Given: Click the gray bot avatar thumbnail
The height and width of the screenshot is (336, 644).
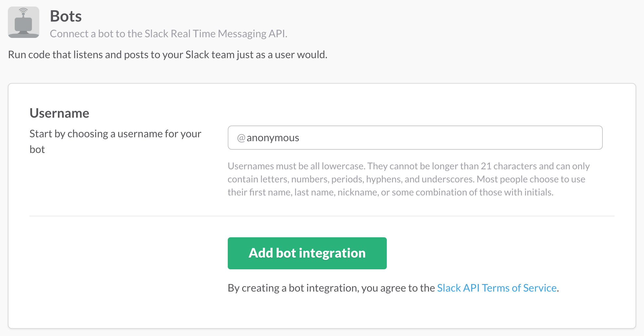Looking at the screenshot, I should click(23, 22).
